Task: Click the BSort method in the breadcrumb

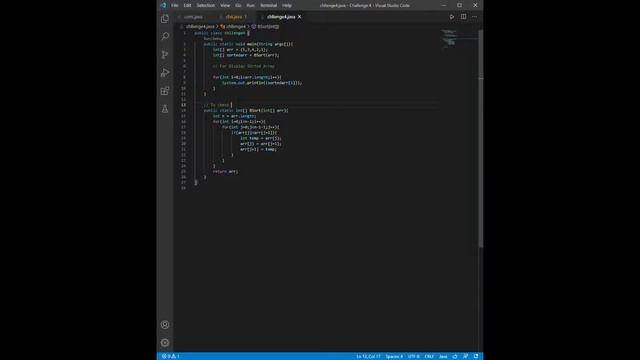Action: pos(265,27)
